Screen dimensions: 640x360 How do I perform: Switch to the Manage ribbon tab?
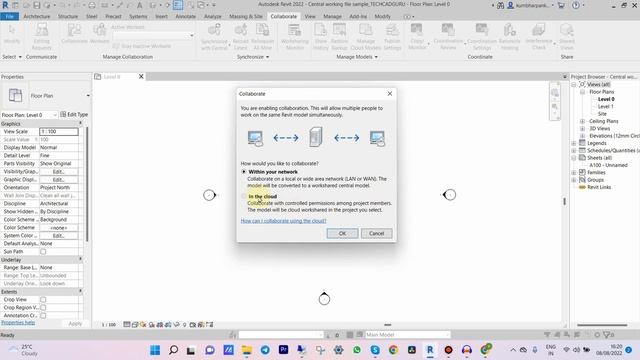pyautogui.click(x=332, y=16)
